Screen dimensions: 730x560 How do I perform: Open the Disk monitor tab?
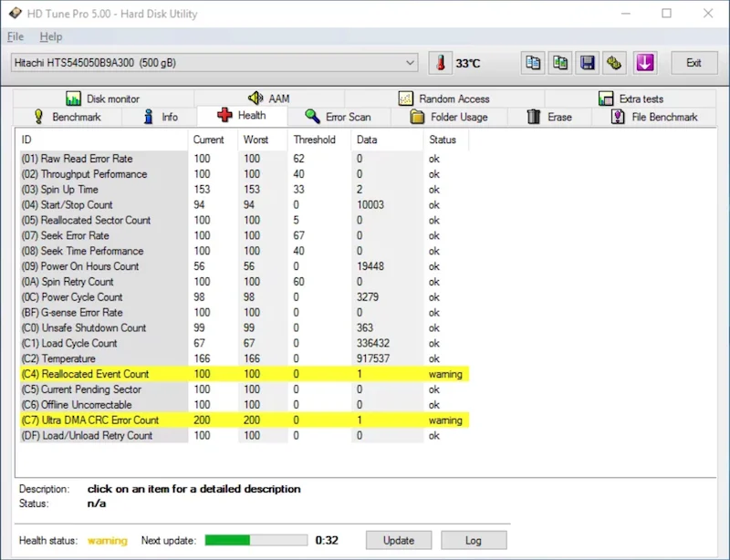tap(103, 99)
